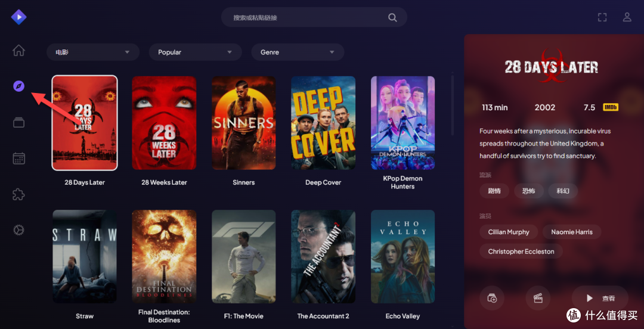The image size is (644, 329).
Task: Click the '2002' release year text
Action: pyautogui.click(x=545, y=108)
